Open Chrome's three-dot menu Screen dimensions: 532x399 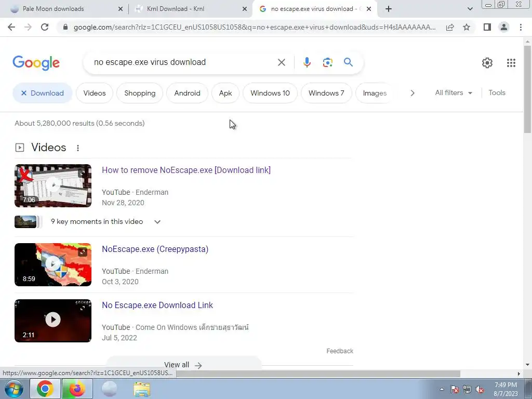(x=521, y=27)
